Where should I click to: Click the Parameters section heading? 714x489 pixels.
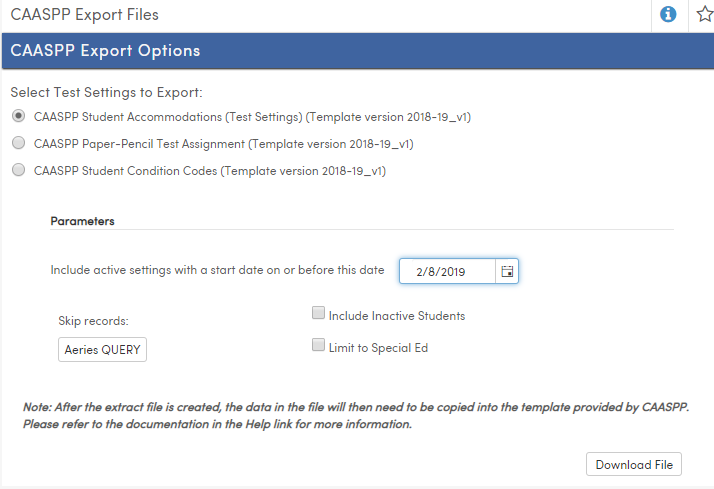(82, 221)
